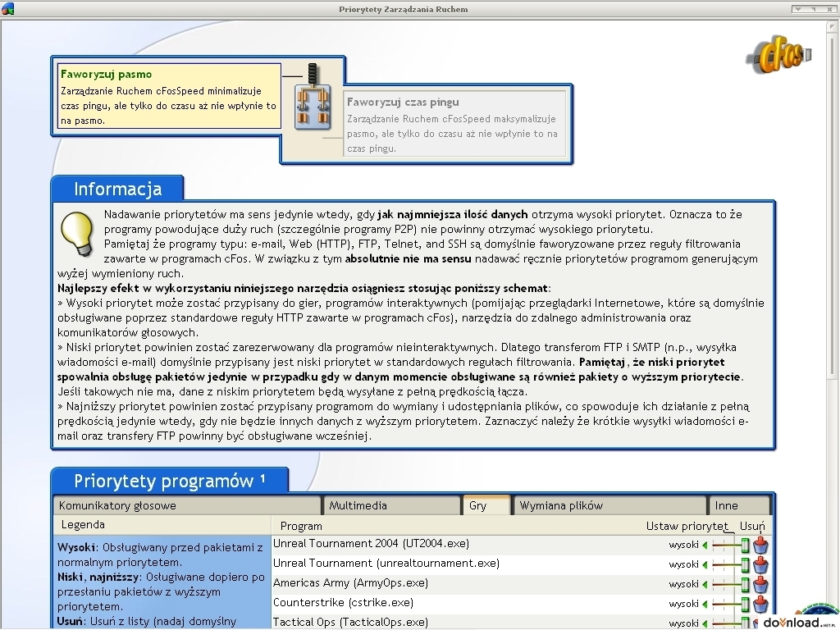
Task: Click the Informacja section header
Action: point(118,189)
